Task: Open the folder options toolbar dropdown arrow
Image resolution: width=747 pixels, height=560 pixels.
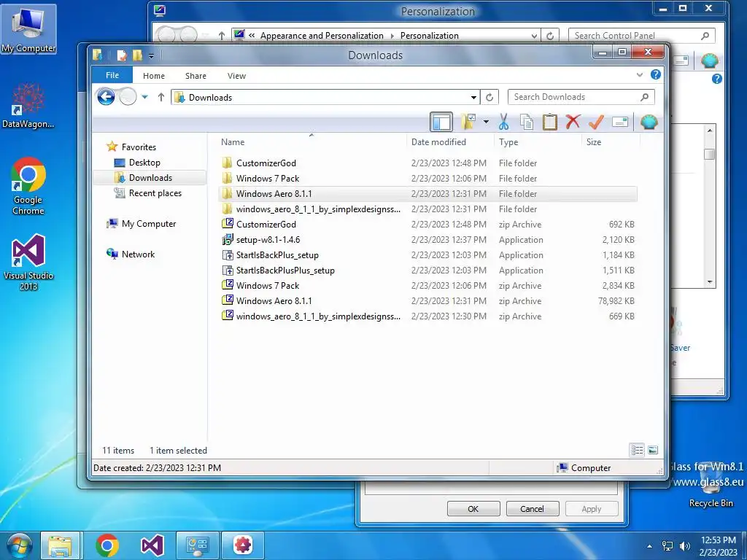Action: [x=486, y=122]
